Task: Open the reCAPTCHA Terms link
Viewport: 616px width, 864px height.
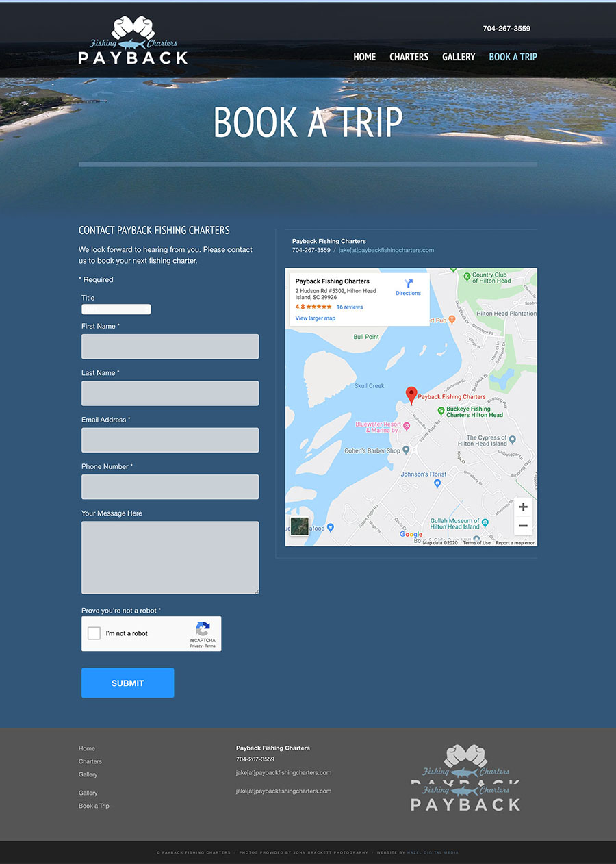Action: [x=210, y=646]
